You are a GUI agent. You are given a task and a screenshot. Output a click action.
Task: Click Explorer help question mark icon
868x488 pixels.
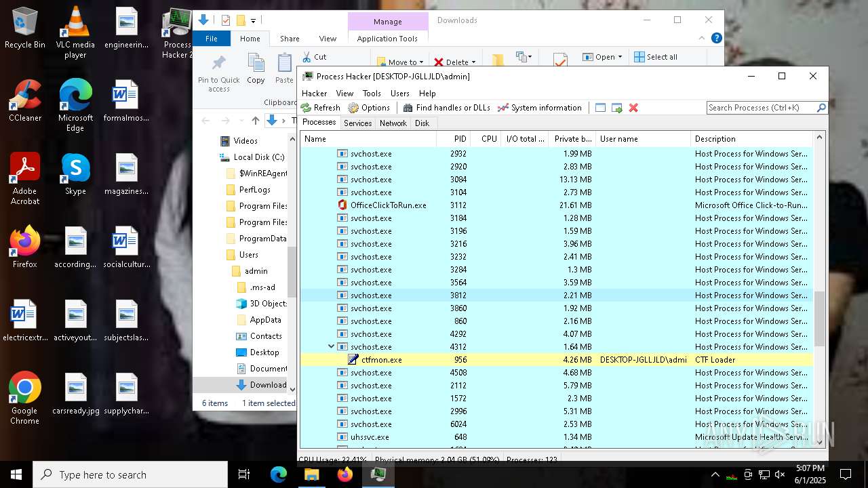(x=716, y=39)
